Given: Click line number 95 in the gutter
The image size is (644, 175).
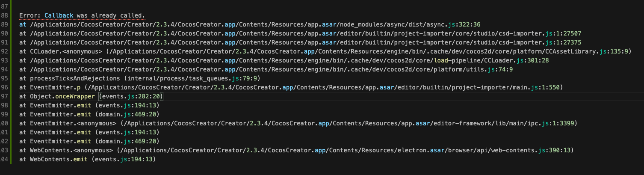Looking at the screenshot, I should click(x=5, y=78).
